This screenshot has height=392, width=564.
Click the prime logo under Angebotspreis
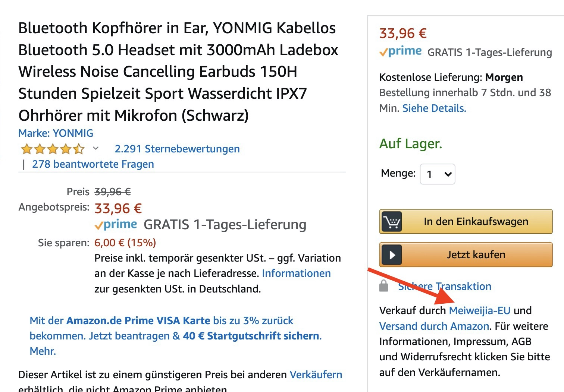[116, 225]
